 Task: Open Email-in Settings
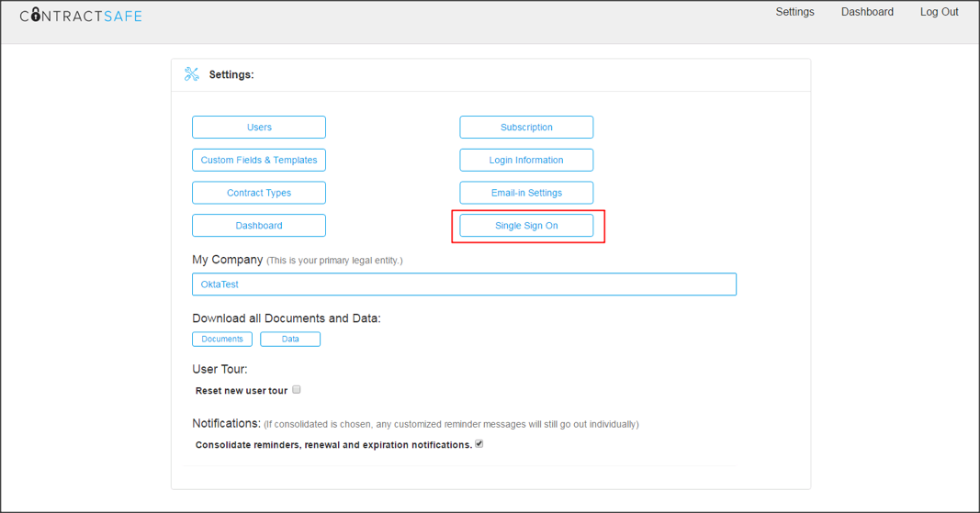tap(526, 193)
